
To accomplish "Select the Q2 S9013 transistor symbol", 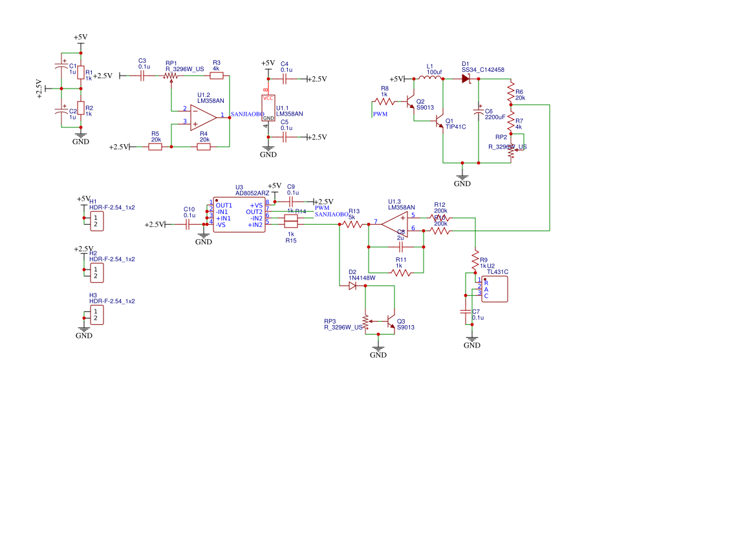I will click(x=410, y=101).
